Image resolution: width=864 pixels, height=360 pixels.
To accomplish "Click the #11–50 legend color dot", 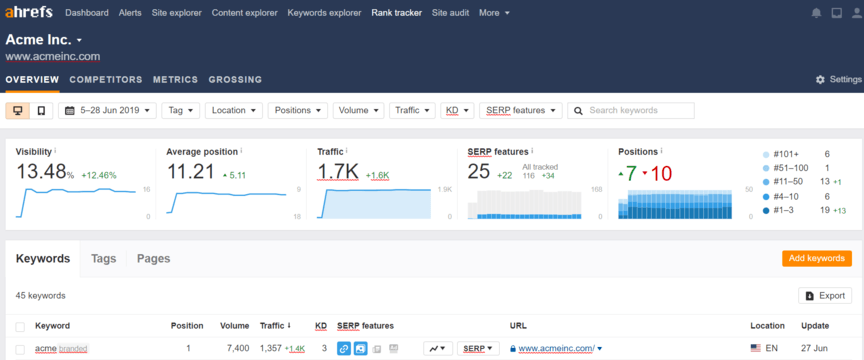I will [x=765, y=182].
